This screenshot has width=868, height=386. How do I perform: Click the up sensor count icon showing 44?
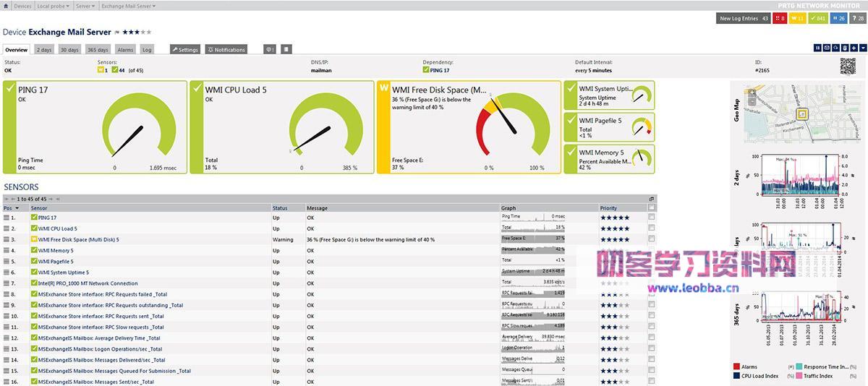[114, 70]
